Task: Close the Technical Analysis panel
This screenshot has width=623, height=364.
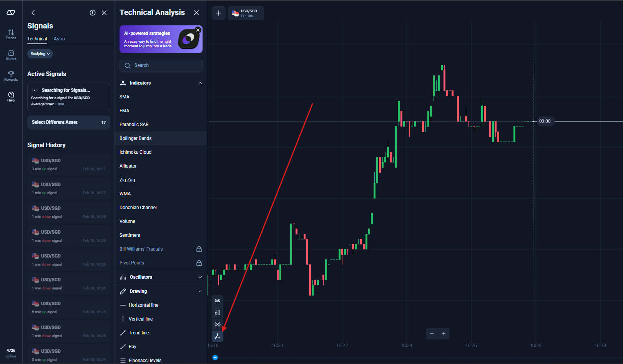Action: coord(196,13)
